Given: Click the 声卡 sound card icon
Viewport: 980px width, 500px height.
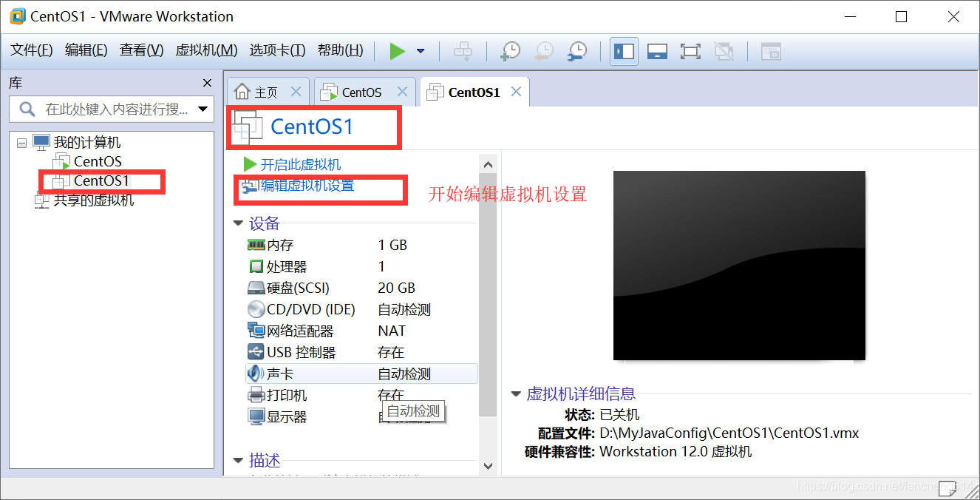Looking at the screenshot, I should coord(256,374).
